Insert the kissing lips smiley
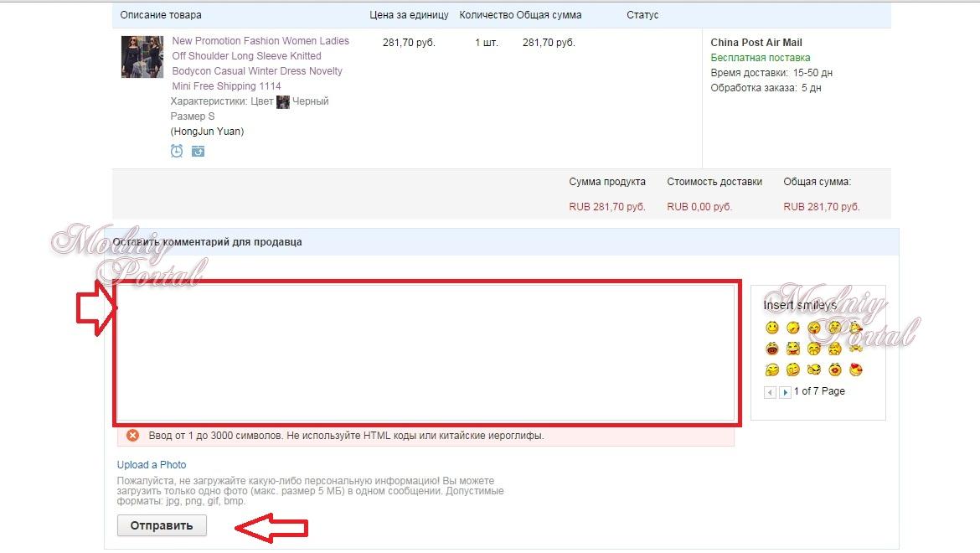 coord(835,370)
